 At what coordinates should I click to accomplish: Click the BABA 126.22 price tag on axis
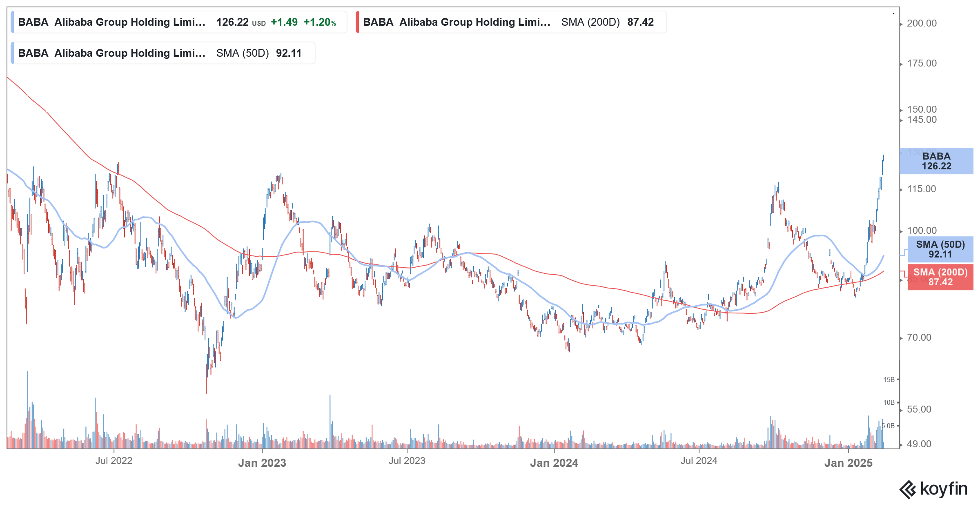(937, 161)
